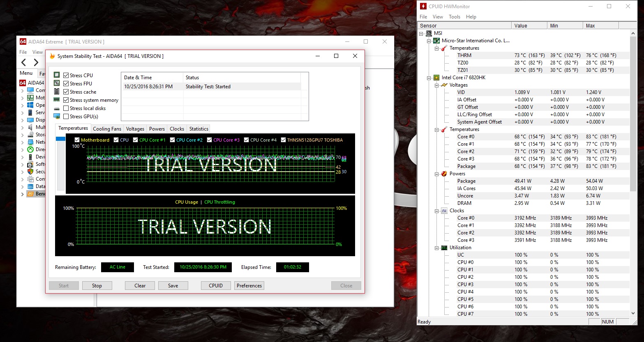Click the Voltages lightning icon in HWMonitor
Viewport: 644px width, 342px height.
[x=444, y=85]
